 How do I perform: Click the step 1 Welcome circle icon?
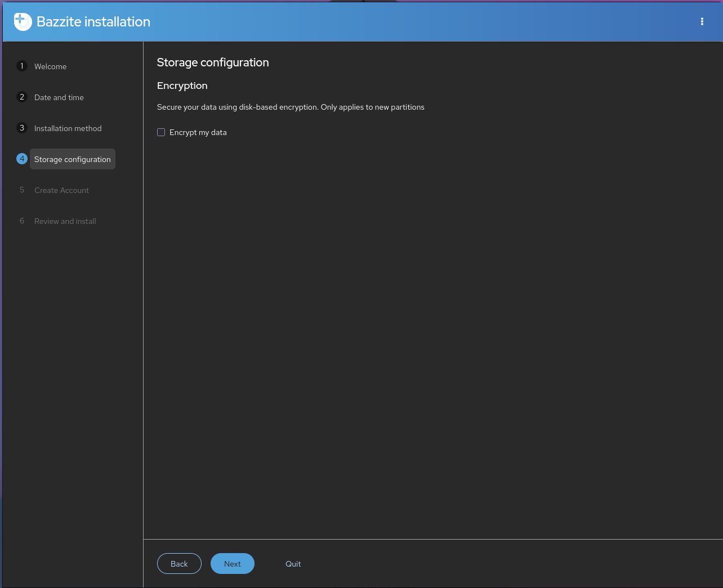pos(22,66)
